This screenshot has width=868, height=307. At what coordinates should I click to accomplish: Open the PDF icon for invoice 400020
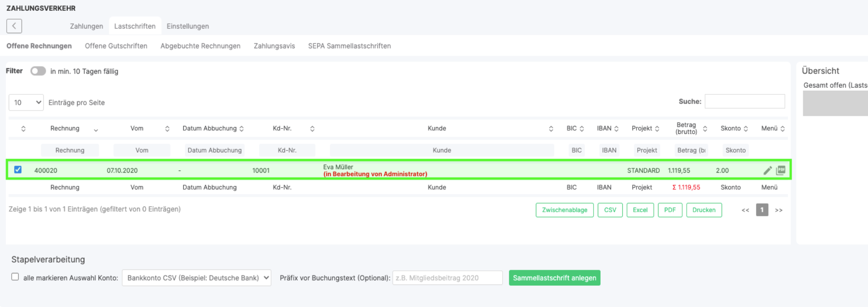pyautogui.click(x=781, y=171)
